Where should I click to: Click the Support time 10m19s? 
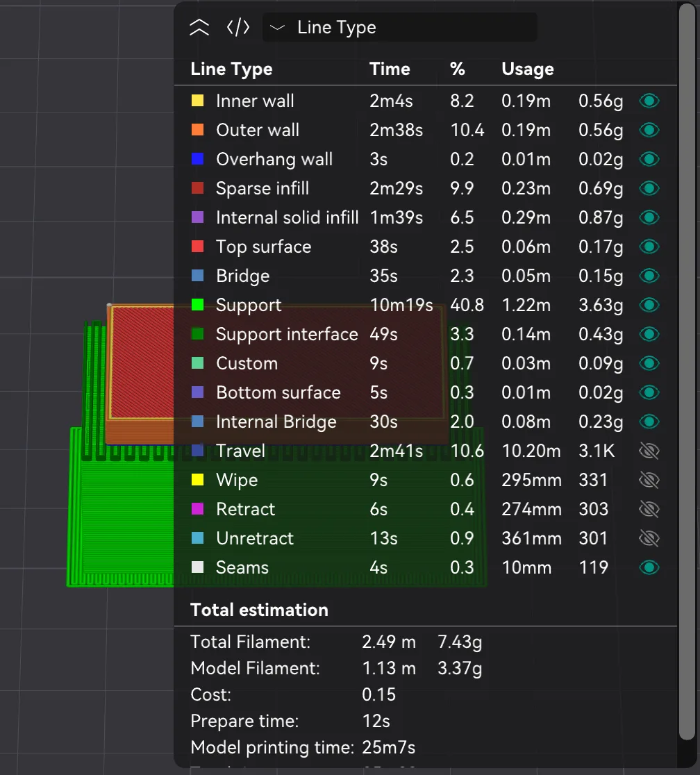click(x=401, y=305)
